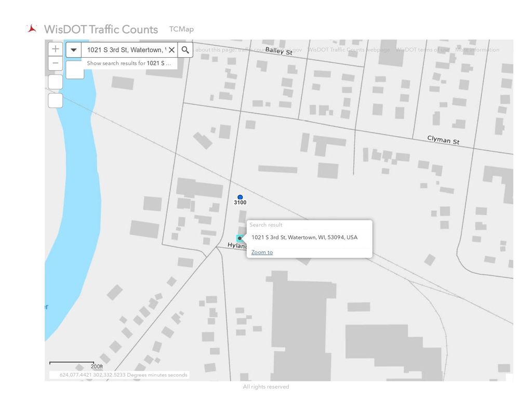
Task: Click the blank map button below zoom out
Action: pos(55,82)
